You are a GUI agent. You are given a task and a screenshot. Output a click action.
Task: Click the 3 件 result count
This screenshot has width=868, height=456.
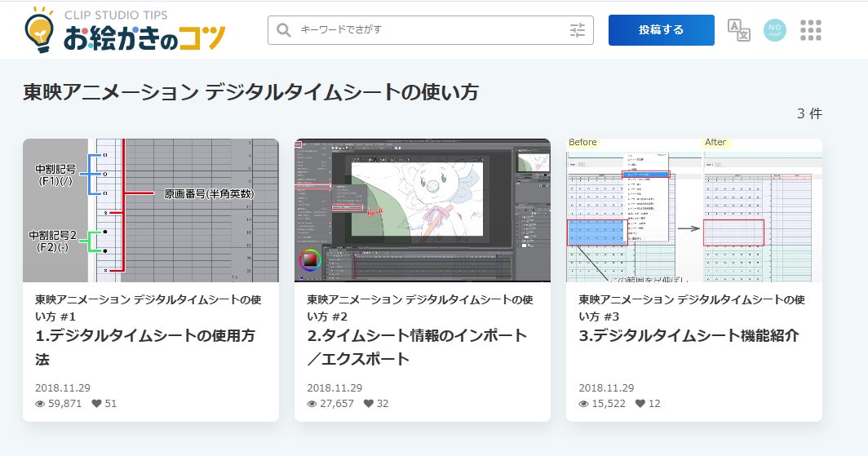(809, 113)
